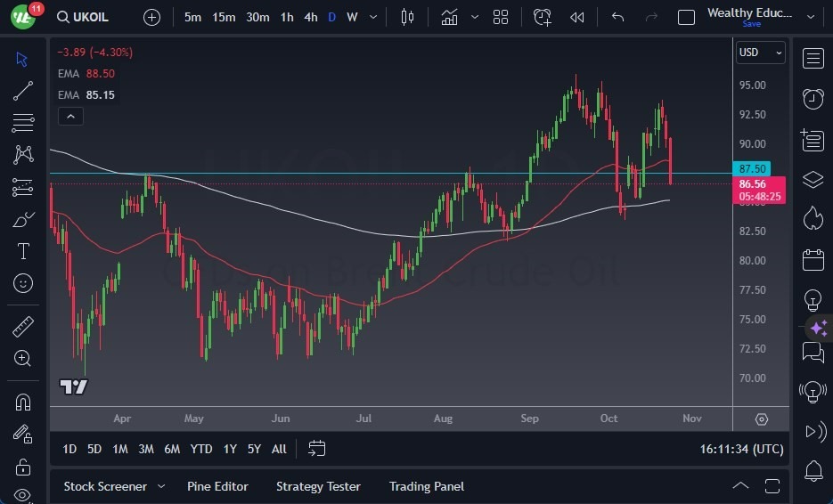Image resolution: width=833 pixels, height=504 pixels.
Task: Open the Strategy Tester tab
Action: tap(318, 486)
